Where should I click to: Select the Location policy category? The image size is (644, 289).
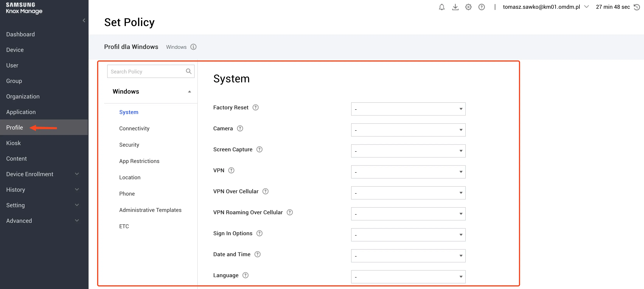pos(130,177)
